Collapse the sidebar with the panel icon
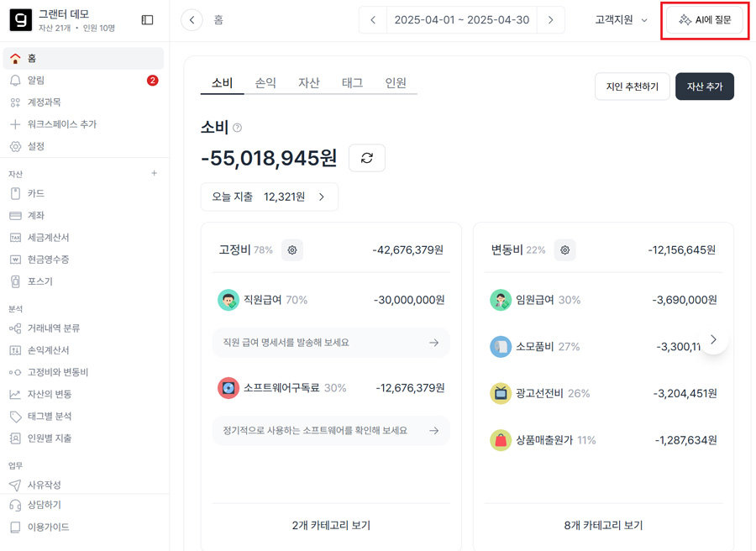The width and height of the screenshot is (756, 551). [x=147, y=20]
